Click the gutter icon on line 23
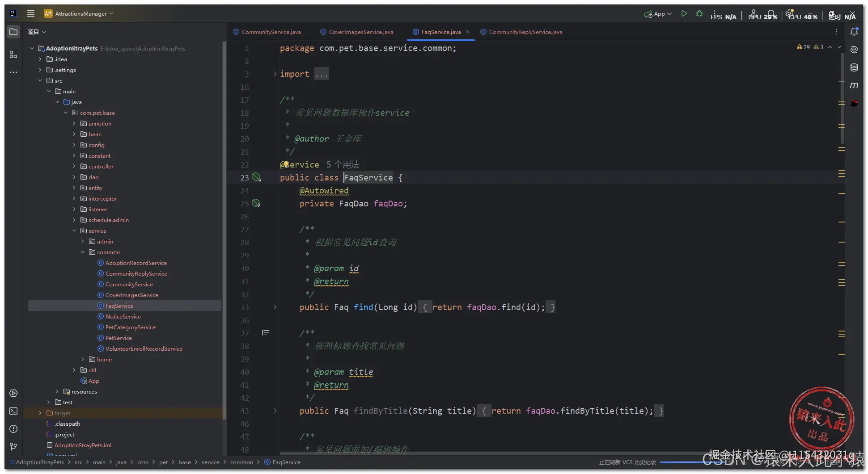Image resolution: width=868 pixels, height=474 pixels. pos(256,177)
